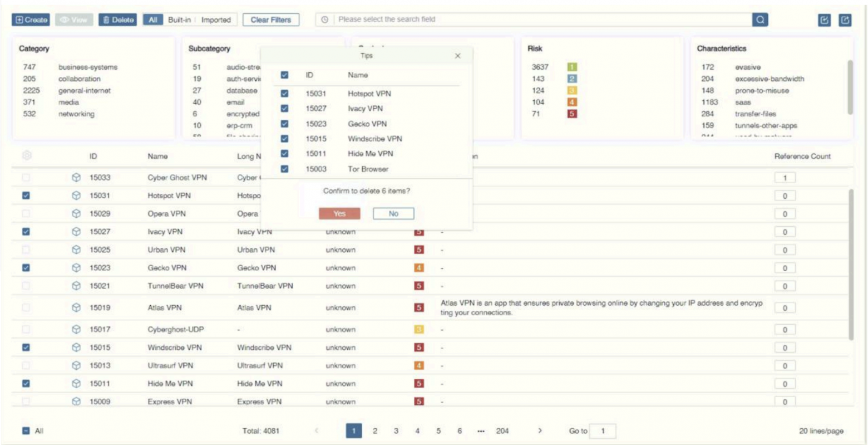The image size is (868, 445).
Task: Select the table row checkbox for Urban VPN
Action: pyautogui.click(x=26, y=250)
